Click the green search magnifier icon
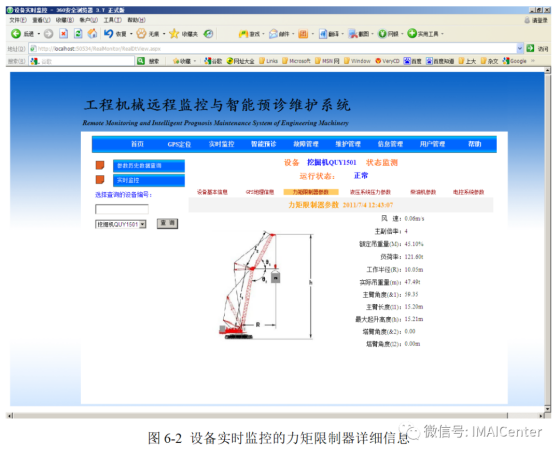The image size is (560, 456). point(141,61)
